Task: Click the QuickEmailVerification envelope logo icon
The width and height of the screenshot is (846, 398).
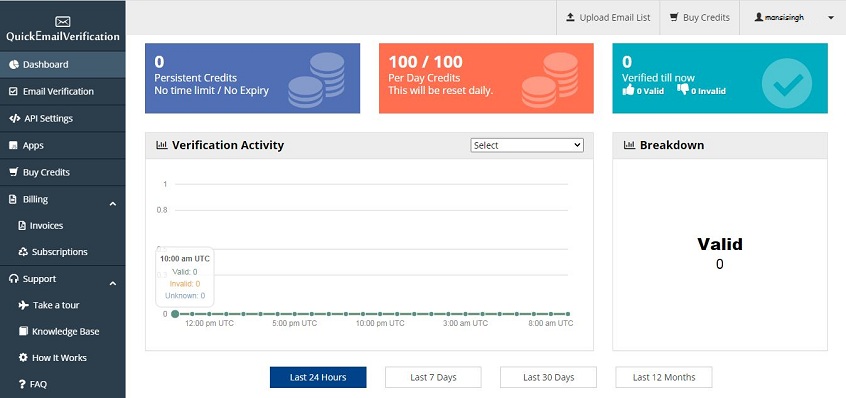Action: pos(63,22)
